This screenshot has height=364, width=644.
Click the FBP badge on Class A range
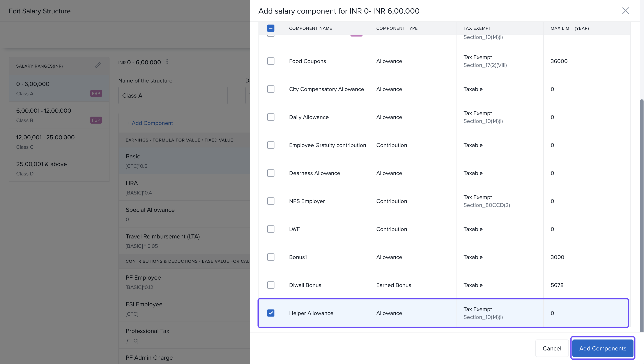96,93
